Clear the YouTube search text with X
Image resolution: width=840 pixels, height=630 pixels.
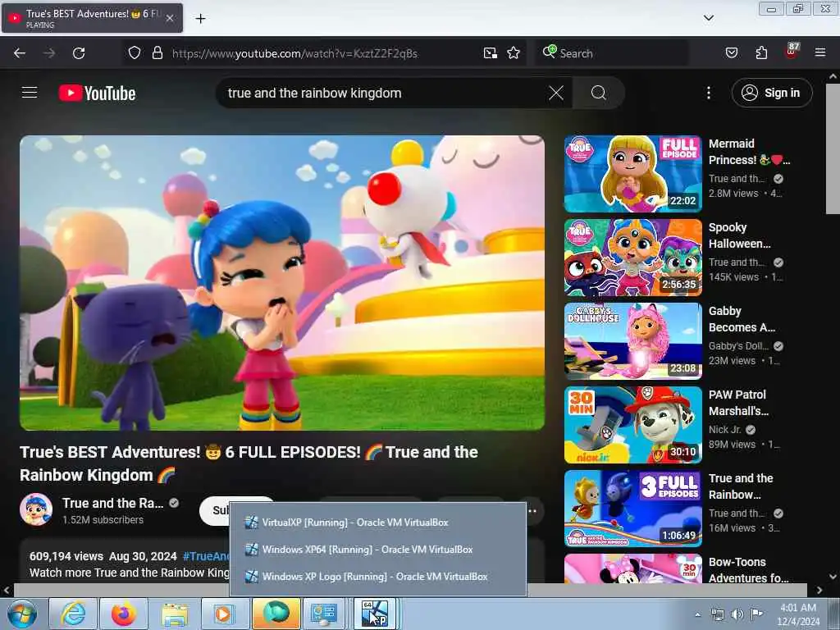click(556, 94)
